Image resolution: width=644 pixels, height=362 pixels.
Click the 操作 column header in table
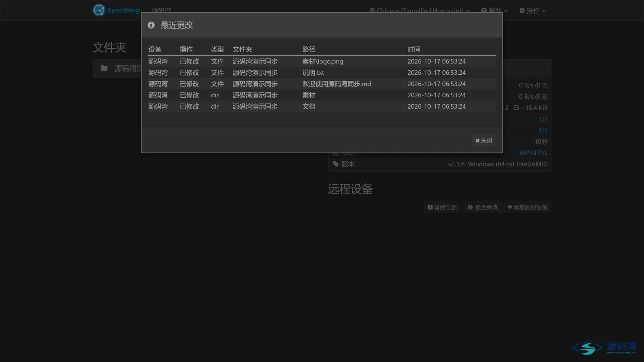pos(186,49)
